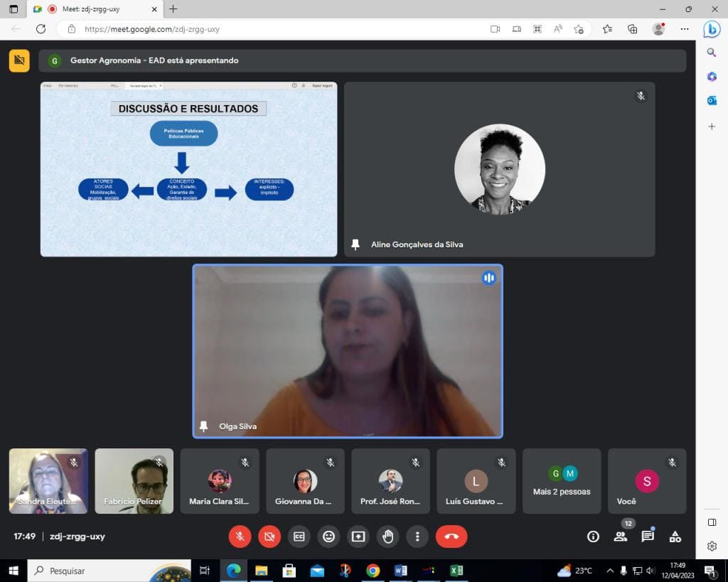Select the Giovanna Da participant tile
The height and width of the screenshot is (582, 728).
305,481
